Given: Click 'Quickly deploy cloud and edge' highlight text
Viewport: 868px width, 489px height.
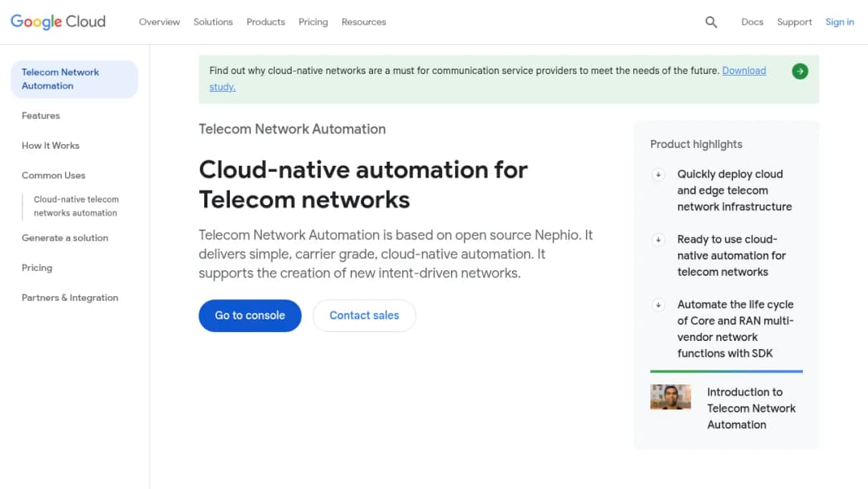Looking at the screenshot, I should click(735, 191).
